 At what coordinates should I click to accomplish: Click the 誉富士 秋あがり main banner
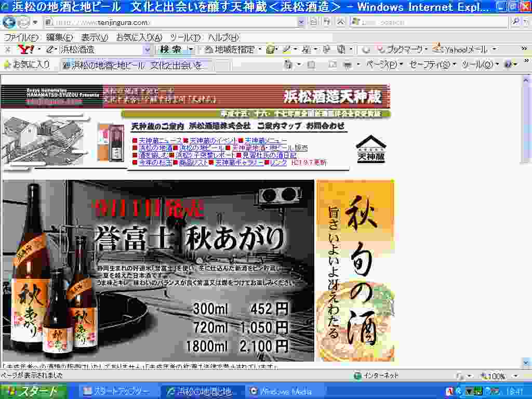click(x=158, y=270)
